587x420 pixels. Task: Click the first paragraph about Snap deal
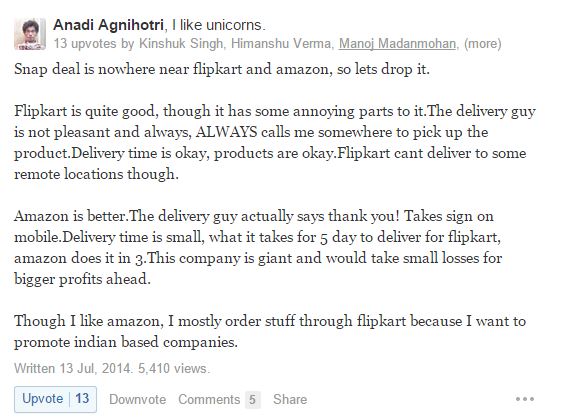pyautogui.click(x=222, y=69)
